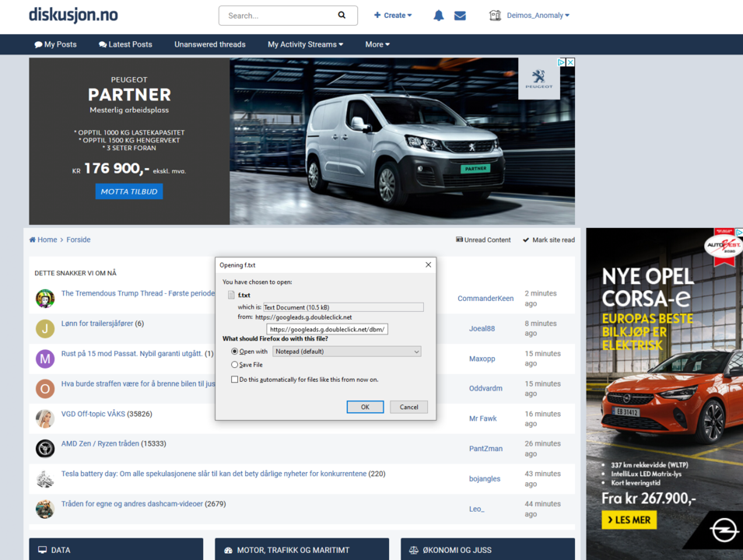743x560 pixels.
Task: Expand the Notepad (default) application dropdown
Action: pos(347,352)
